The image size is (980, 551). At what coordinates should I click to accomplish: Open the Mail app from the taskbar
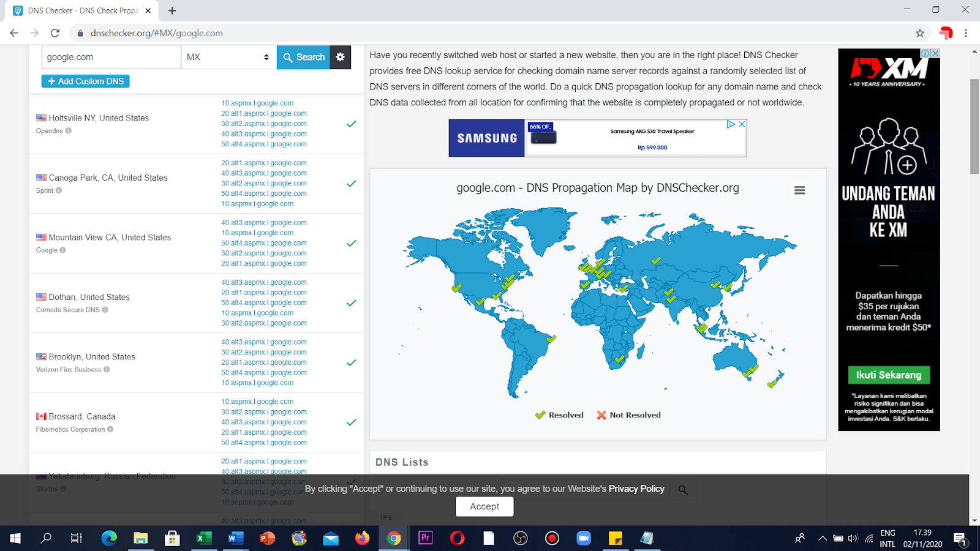click(331, 538)
